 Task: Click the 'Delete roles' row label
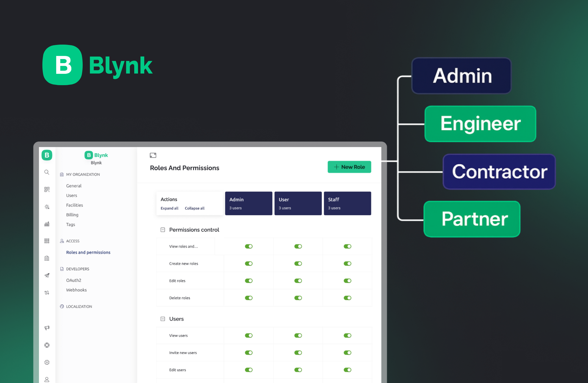179,298
